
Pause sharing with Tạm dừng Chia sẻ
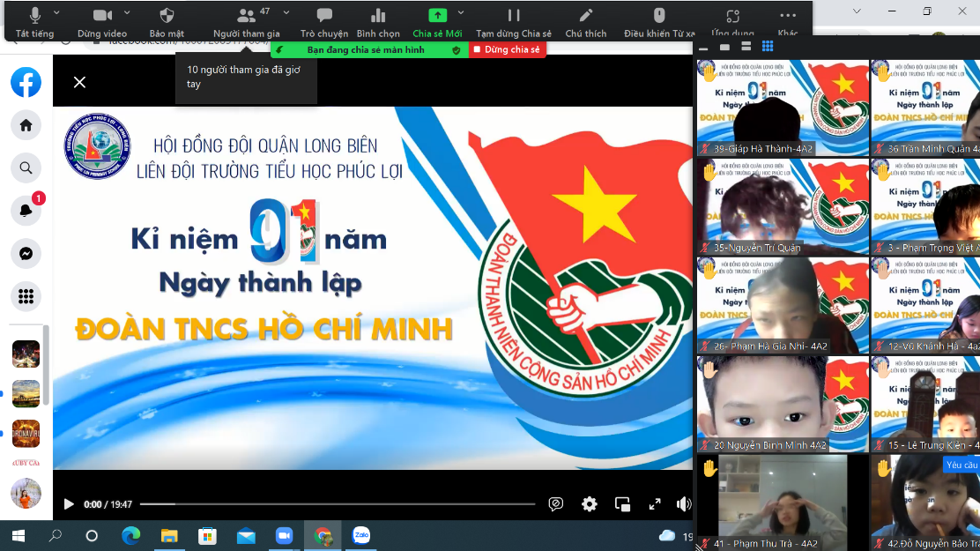(x=513, y=21)
